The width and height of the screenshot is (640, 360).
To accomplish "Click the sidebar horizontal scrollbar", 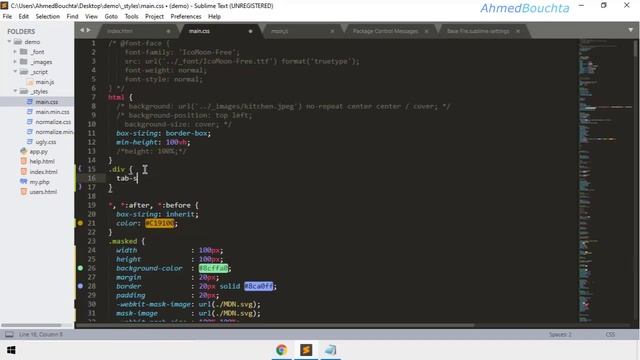I will [32, 325].
